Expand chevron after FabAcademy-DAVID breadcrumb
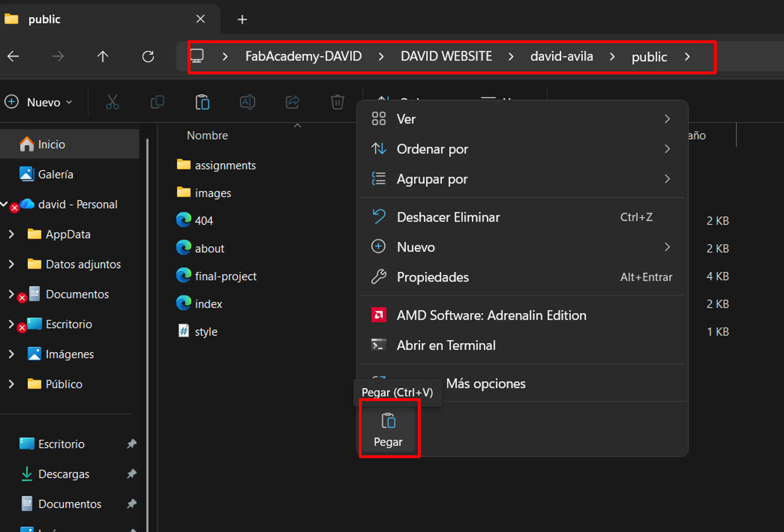Screen dimensions: 784x532 (381, 57)
